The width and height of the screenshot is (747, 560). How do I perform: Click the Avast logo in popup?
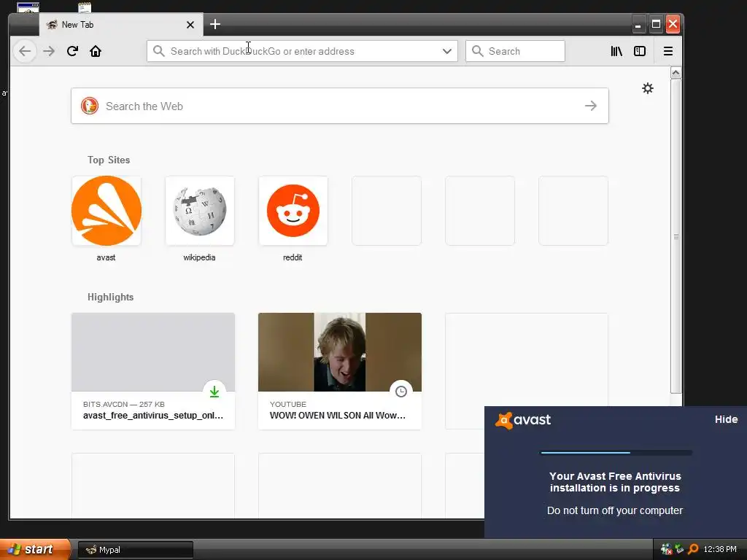point(522,420)
